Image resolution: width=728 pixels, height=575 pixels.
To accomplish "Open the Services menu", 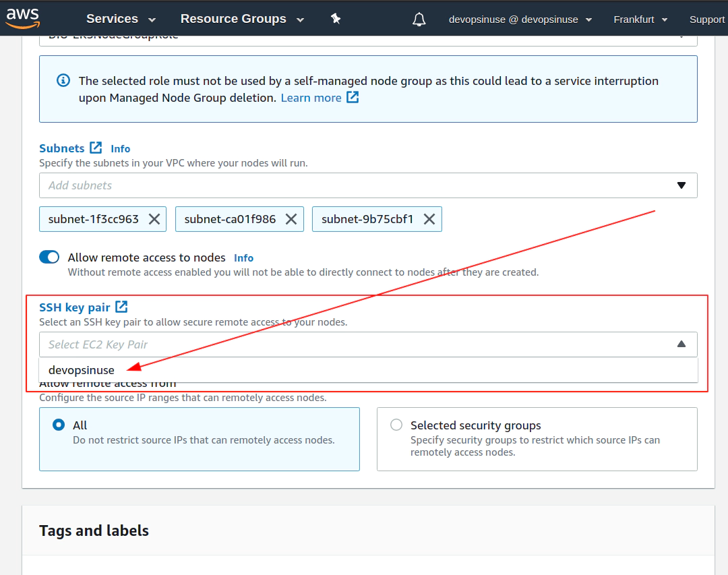I will point(121,19).
